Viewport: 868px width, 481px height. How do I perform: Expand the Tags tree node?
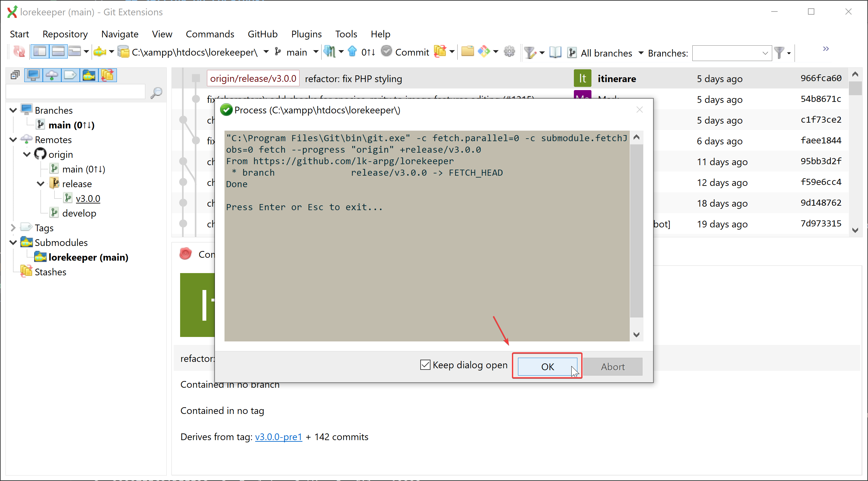point(13,228)
